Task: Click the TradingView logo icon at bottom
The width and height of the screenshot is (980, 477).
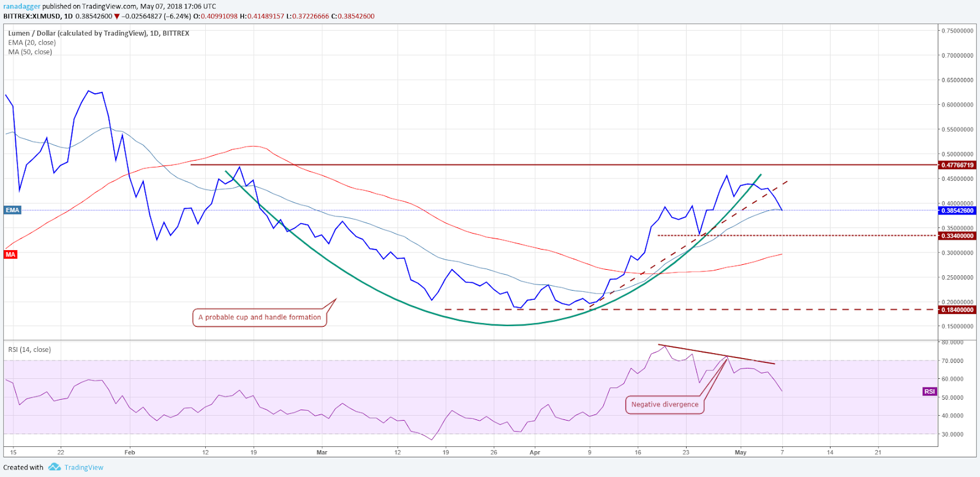Action: click(x=55, y=467)
